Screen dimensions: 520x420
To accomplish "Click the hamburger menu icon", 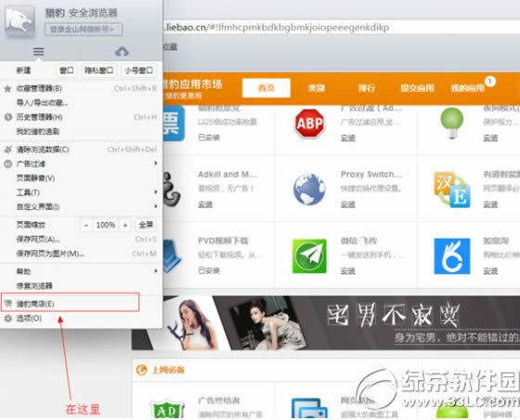I will point(38,51).
